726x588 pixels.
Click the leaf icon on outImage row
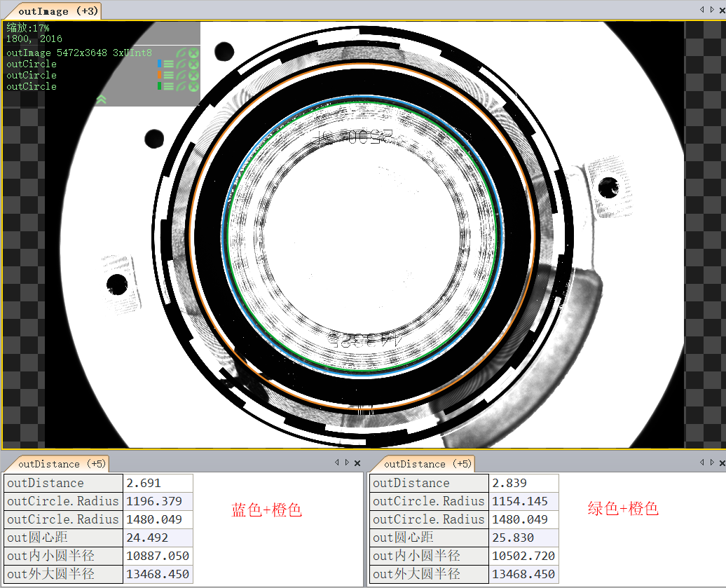[181, 53]
